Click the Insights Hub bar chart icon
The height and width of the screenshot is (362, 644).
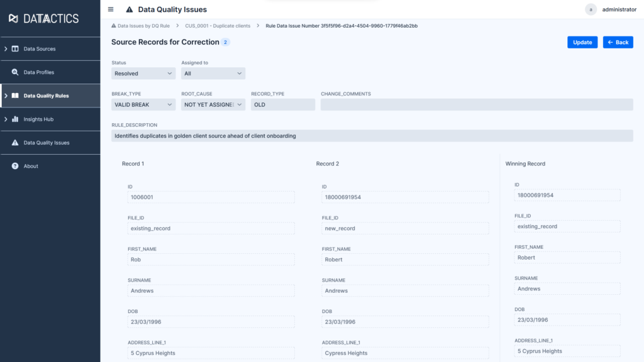click(15, 119)
